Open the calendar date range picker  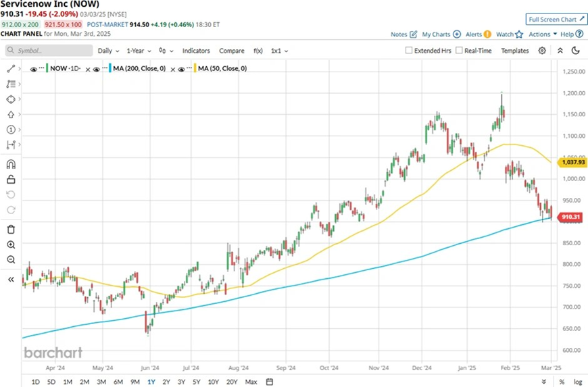[269, 382]
